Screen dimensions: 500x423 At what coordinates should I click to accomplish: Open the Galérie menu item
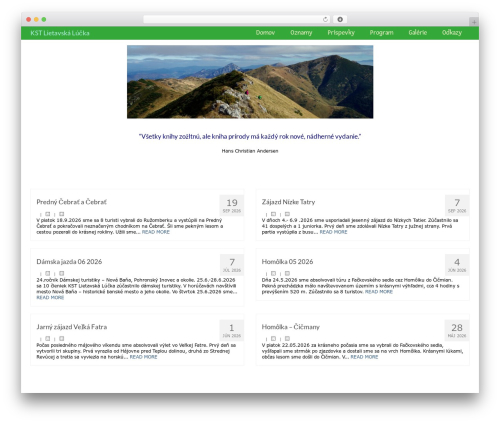click(418, 33)
